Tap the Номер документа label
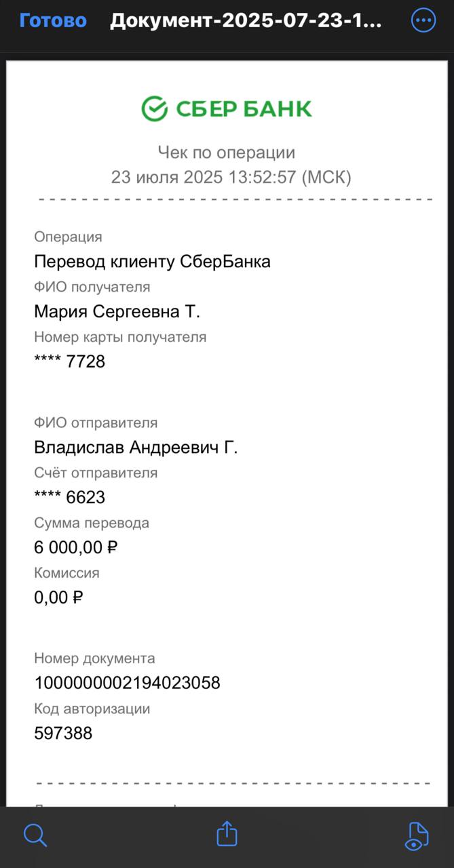The width and height of the screenshot is (454, 868). pos(94,658)
